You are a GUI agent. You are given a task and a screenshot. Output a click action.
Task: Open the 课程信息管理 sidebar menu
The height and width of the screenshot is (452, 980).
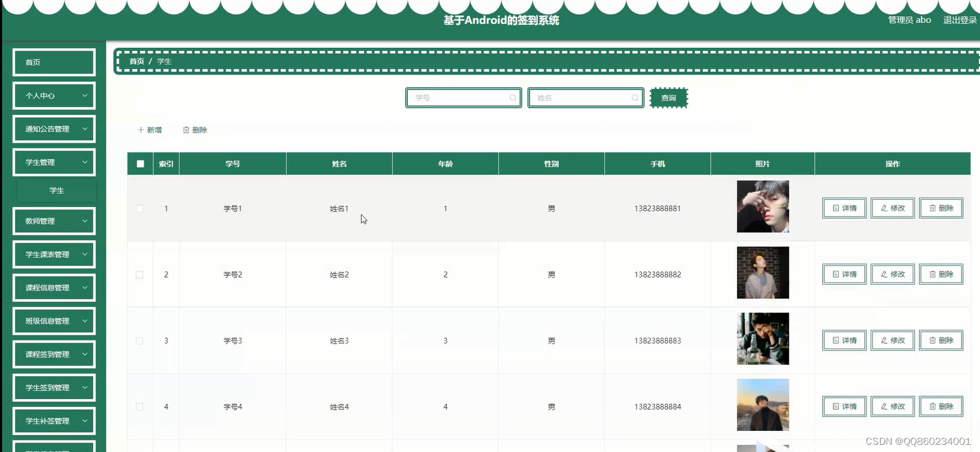(x=54, y=288)
